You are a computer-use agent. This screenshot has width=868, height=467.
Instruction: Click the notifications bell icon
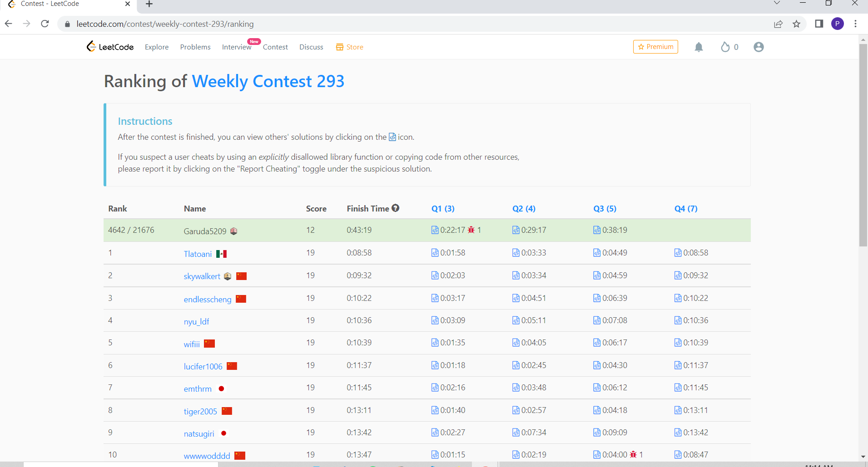699,47
